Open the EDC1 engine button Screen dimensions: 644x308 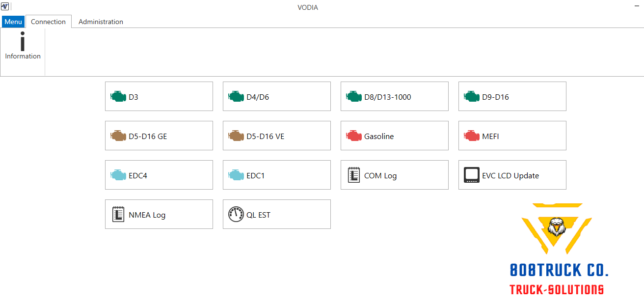(x=276, y=175)
